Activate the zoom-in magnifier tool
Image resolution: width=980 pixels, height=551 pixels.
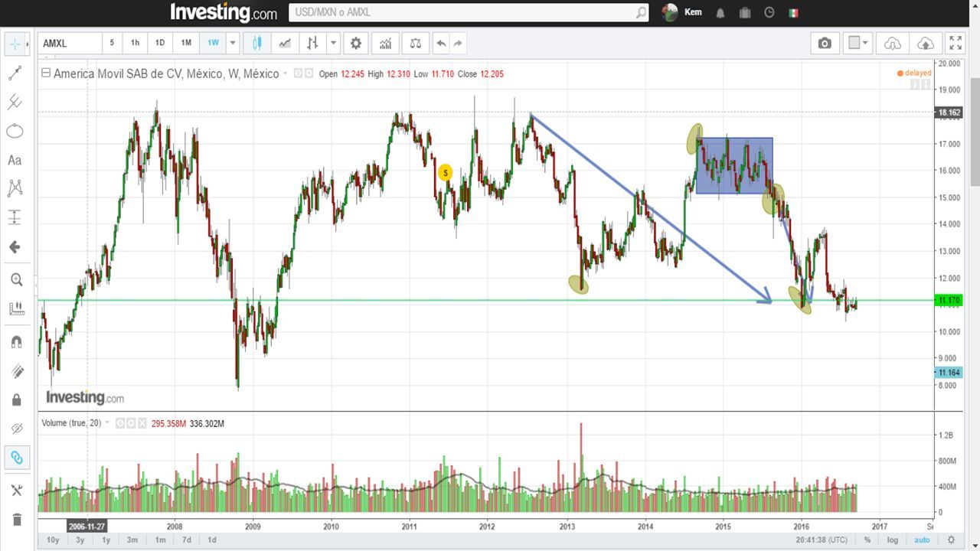(16, 280)
